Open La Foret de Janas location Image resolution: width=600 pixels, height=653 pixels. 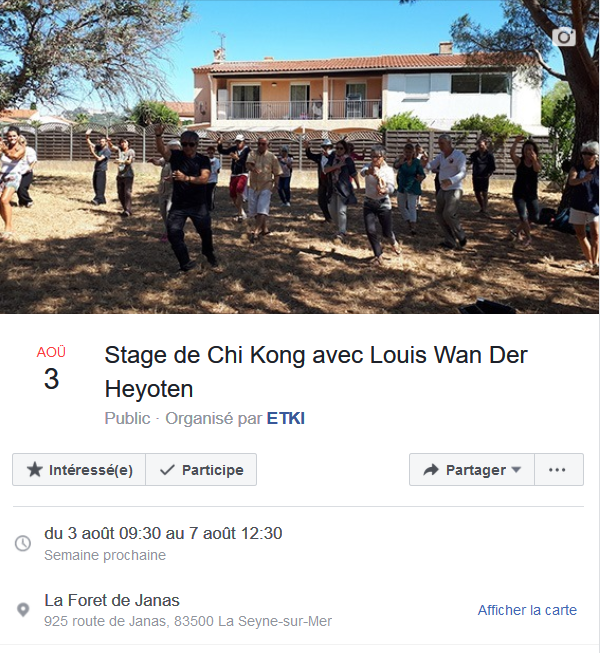pyautogui.click(x=112, y=601)
